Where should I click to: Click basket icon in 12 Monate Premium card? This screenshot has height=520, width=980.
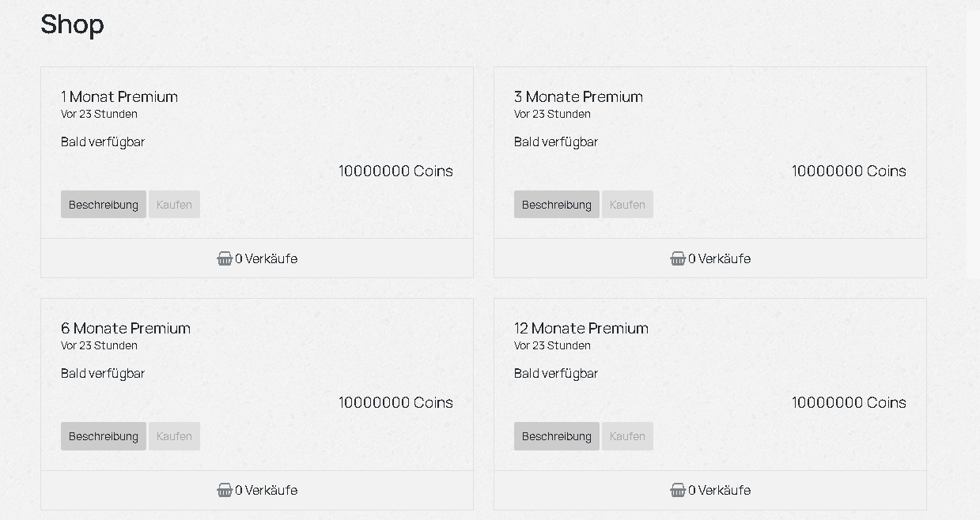678,490
